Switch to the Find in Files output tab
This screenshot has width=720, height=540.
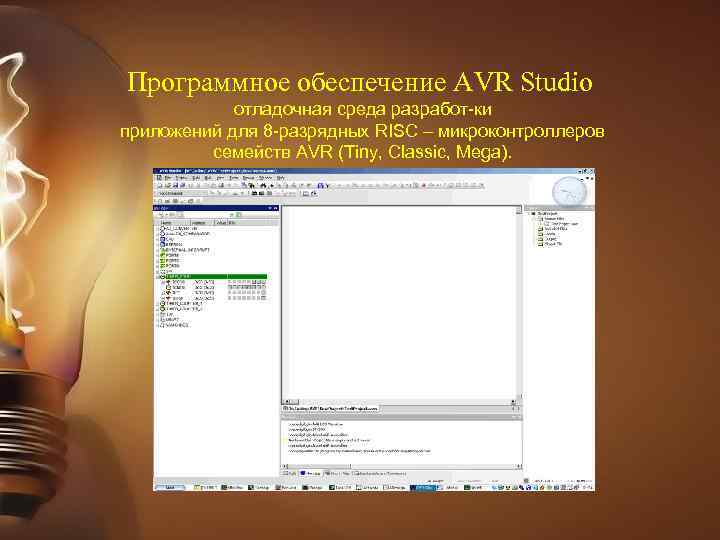338,473
